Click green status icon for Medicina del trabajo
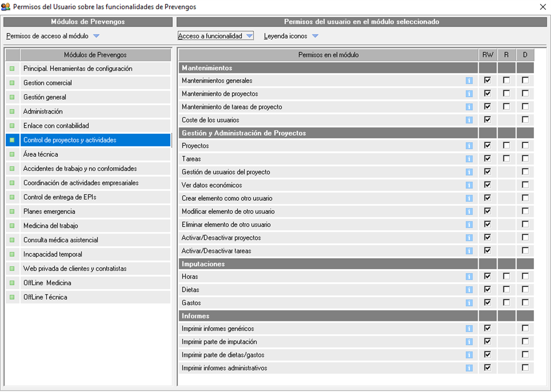Screen dimensions: 551x392 12,226
